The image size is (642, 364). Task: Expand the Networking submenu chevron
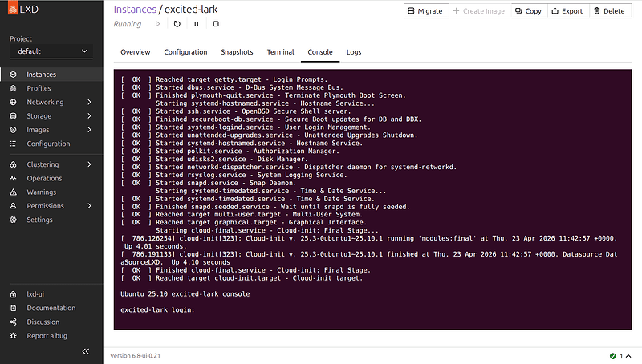pyautogui.click(x=89, y=103)
